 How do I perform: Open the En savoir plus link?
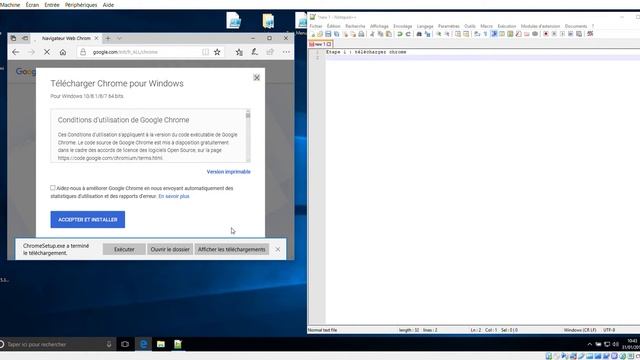point(174,196)
